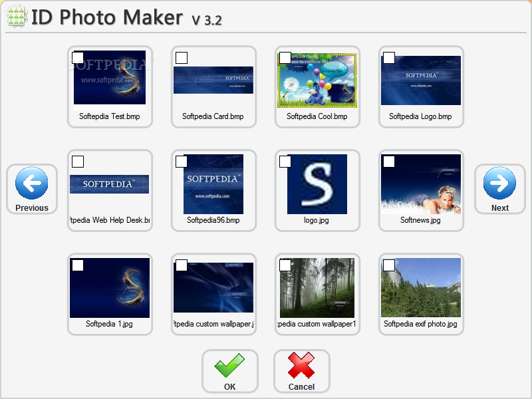532x399 pixels.
Task: Tick the logo.jpg checkbox
Action: click(285, 162)
